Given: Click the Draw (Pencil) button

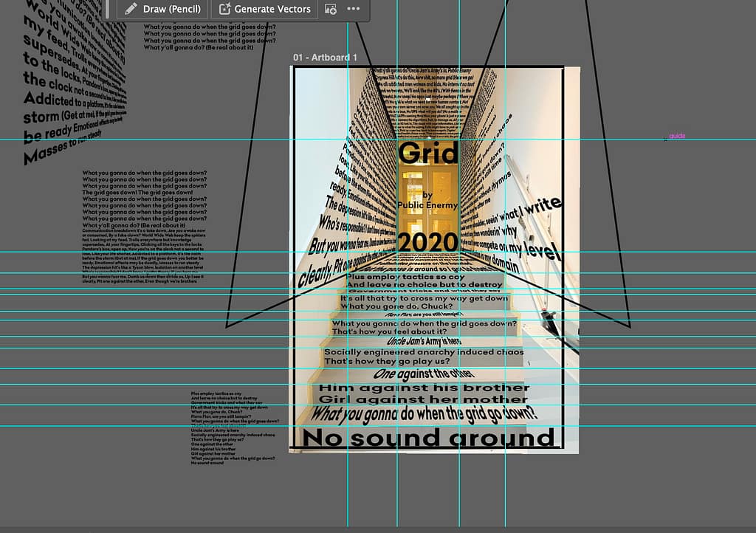Looking at the screenshot, I should (162, 9).
